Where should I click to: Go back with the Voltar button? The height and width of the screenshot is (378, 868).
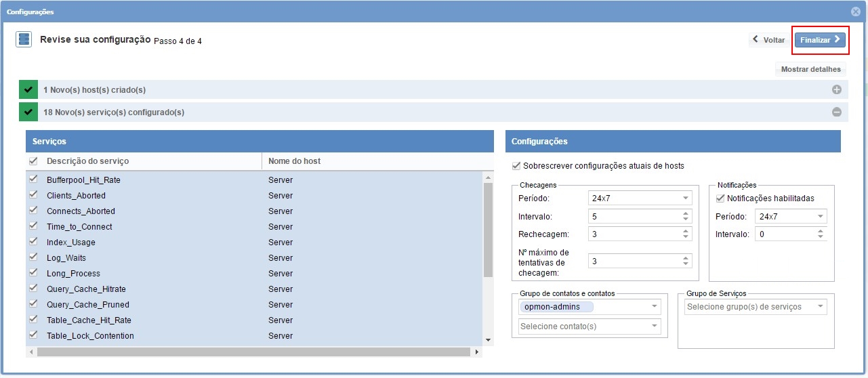(768, 40)
